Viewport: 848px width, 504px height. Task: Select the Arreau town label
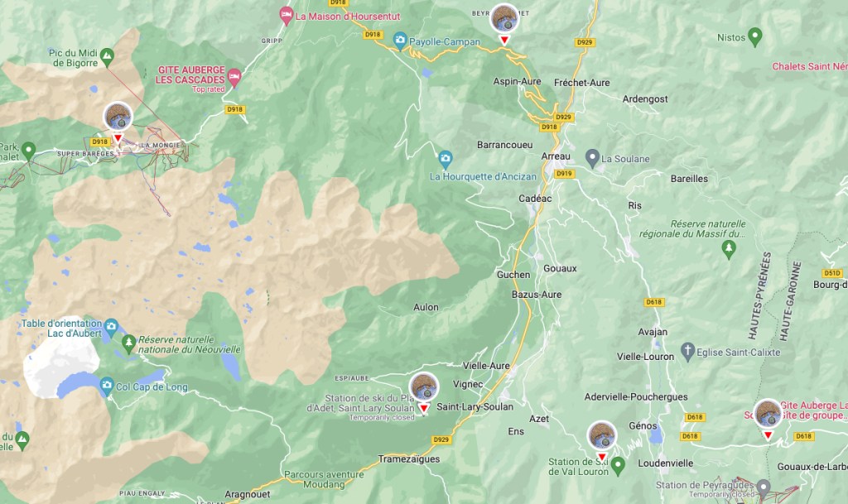point(556,156)
